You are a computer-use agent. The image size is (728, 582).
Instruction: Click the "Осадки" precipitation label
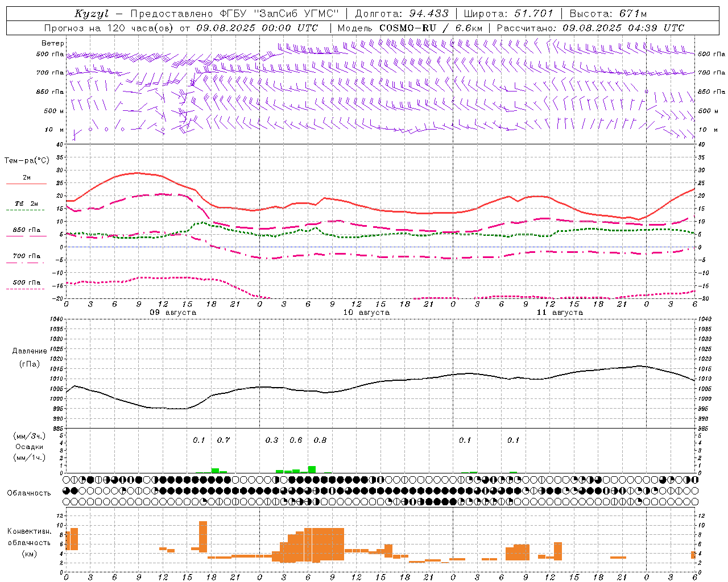click(x=30, y=447)
